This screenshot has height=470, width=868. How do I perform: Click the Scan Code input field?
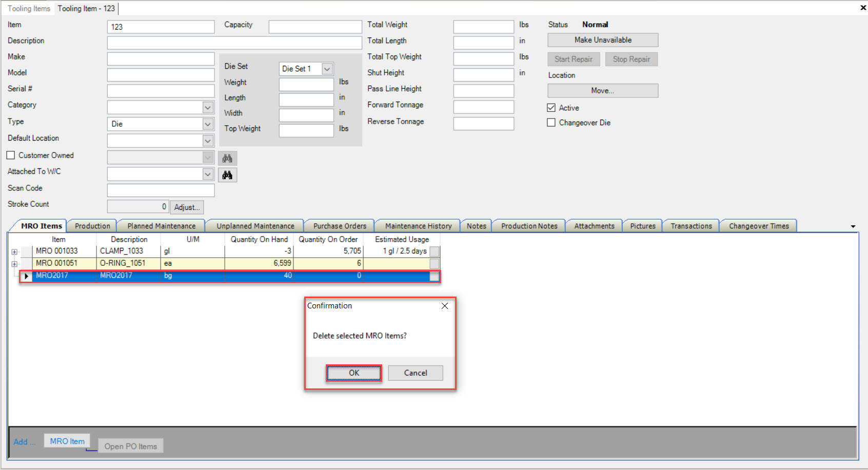(161, 190)
